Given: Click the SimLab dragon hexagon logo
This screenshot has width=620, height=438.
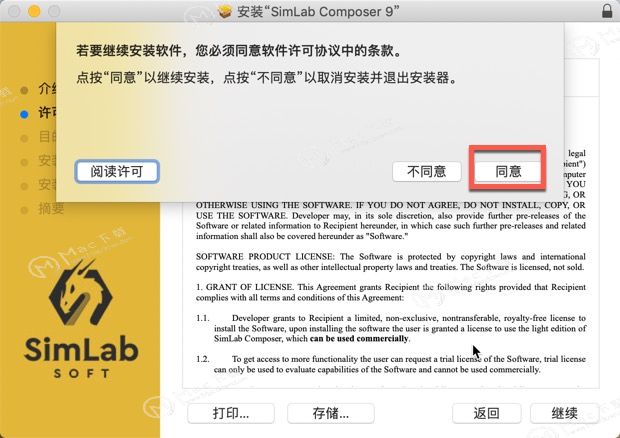Looking at the screenshot, I should [81, 292].
